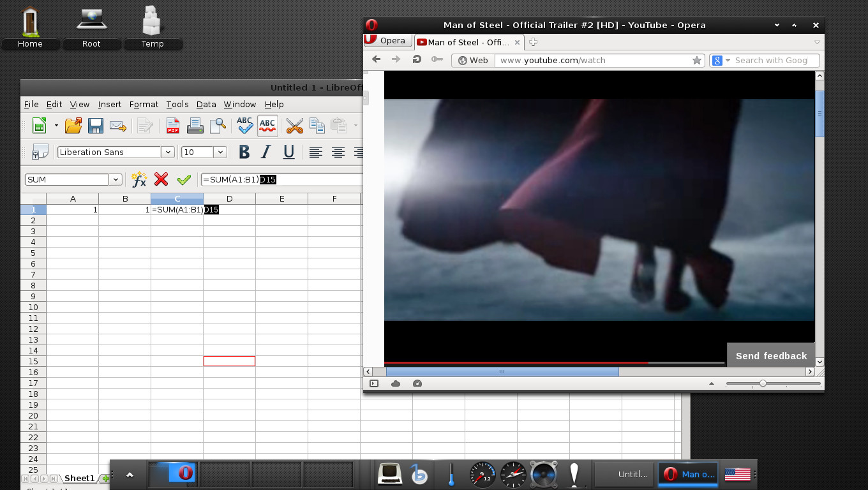Select the Sheet1 tab

point(79,478)
